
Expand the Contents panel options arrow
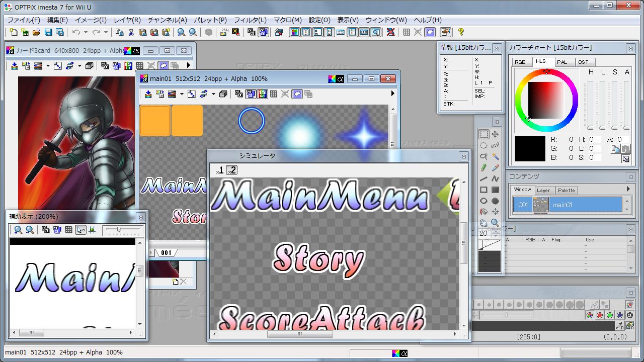(x=628, y=189)
